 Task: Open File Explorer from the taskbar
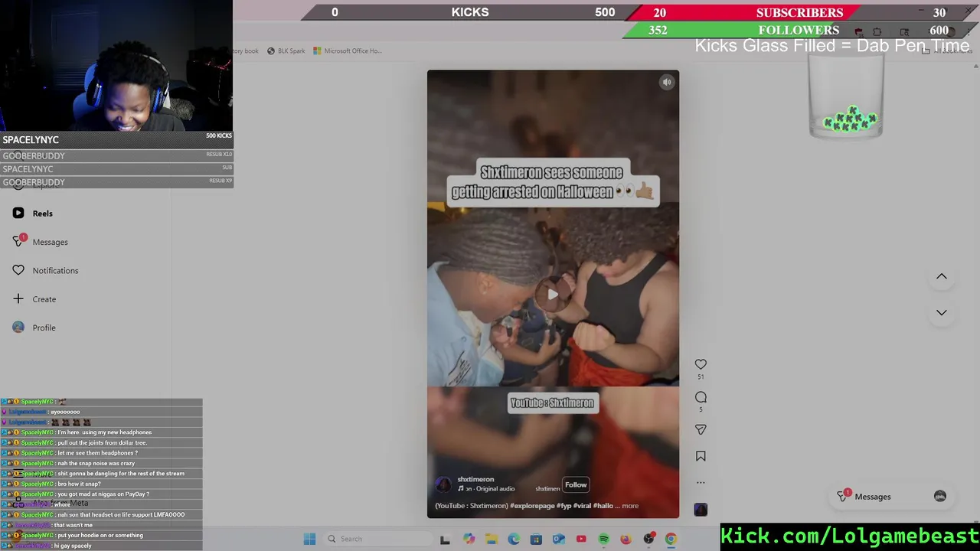click(x=491, y=540)
